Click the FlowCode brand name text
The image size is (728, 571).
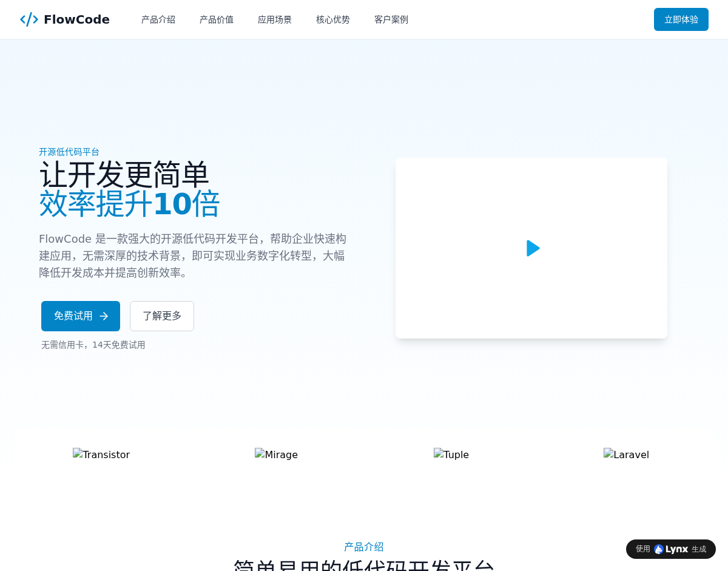point(76,19)
